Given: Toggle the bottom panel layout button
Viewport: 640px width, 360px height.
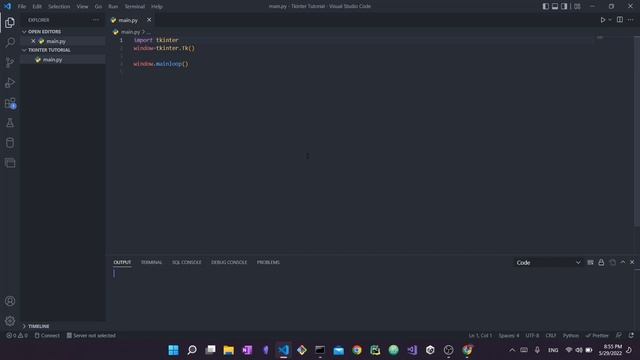Looking at the screenshot, I should [555, 6].
